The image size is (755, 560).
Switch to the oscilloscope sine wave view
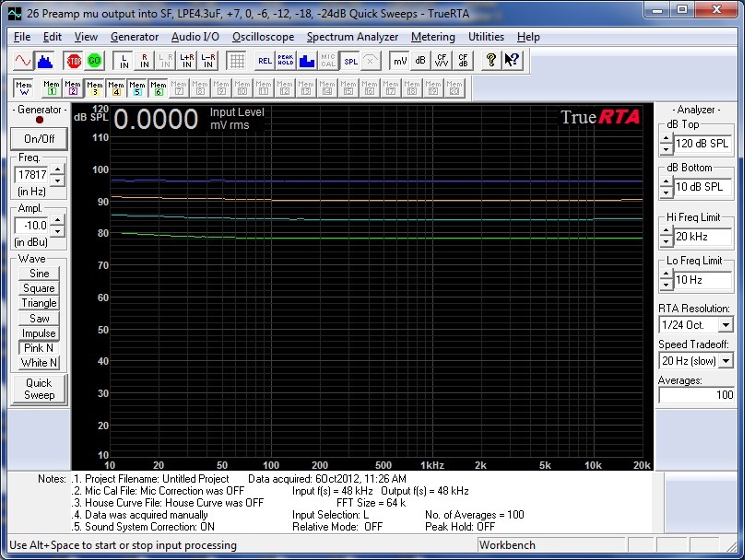pos(23,61)
